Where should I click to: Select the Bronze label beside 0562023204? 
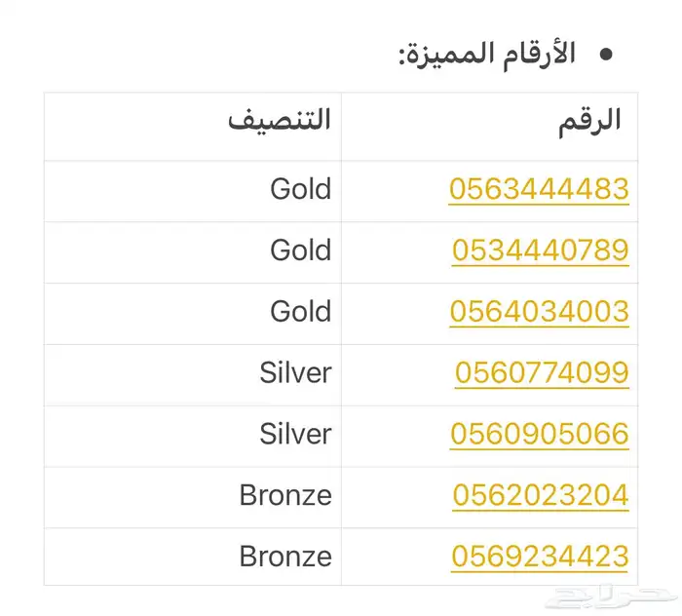click(285, 495)
